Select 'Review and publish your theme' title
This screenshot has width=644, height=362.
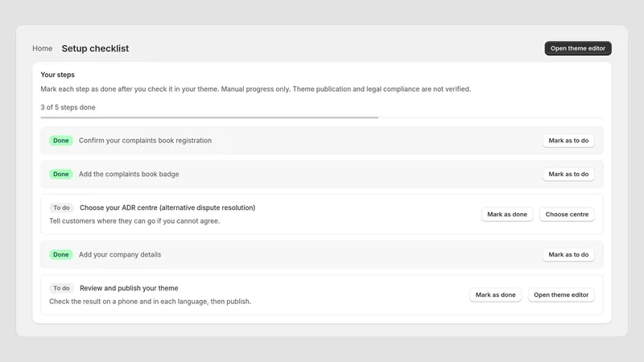click(x=129, y=288)
